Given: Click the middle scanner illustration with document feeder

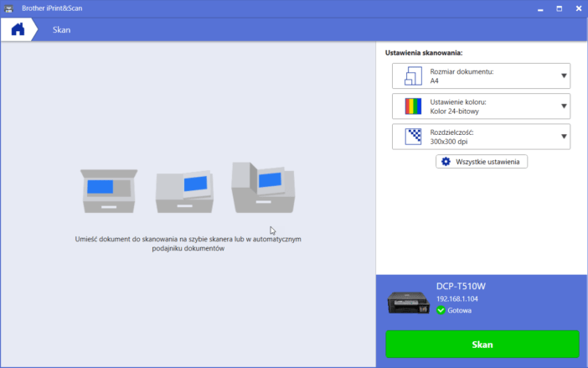Looking at the screenshot, I should tap(184, 192).
